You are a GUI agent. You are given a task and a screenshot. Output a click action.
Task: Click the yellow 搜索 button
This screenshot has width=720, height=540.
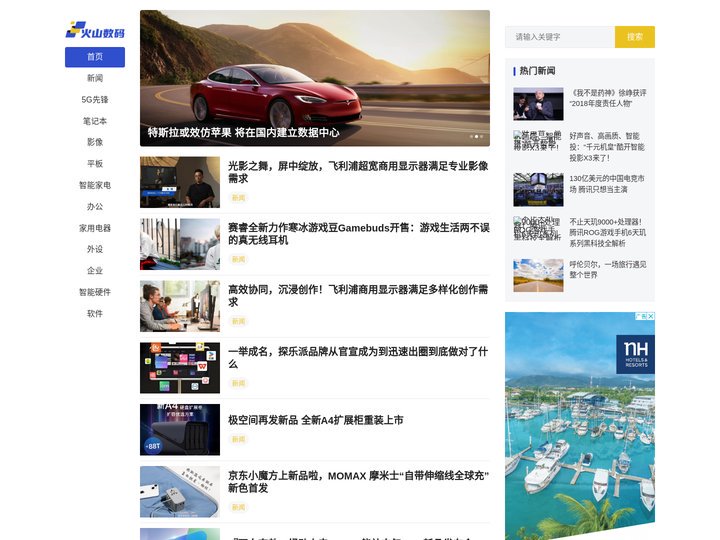(x=635, y=37)
